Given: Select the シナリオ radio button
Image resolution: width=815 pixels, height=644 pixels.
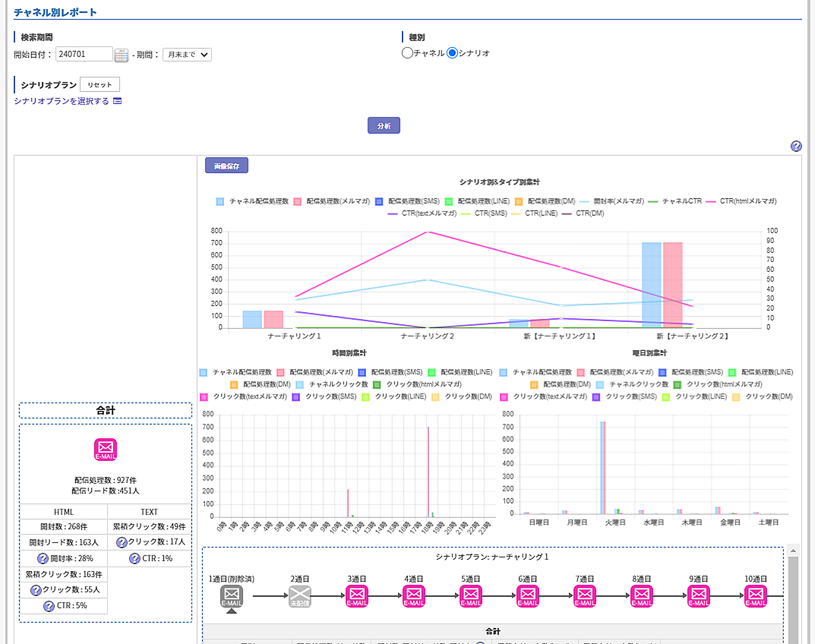Looking at the screenshot, I should click(452, 53).
